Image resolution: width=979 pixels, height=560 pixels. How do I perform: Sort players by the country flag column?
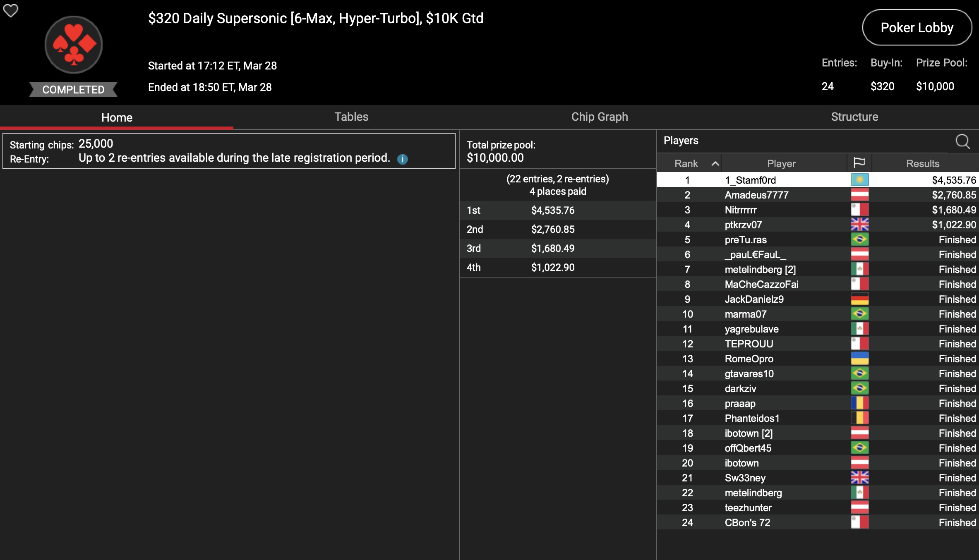859,163
